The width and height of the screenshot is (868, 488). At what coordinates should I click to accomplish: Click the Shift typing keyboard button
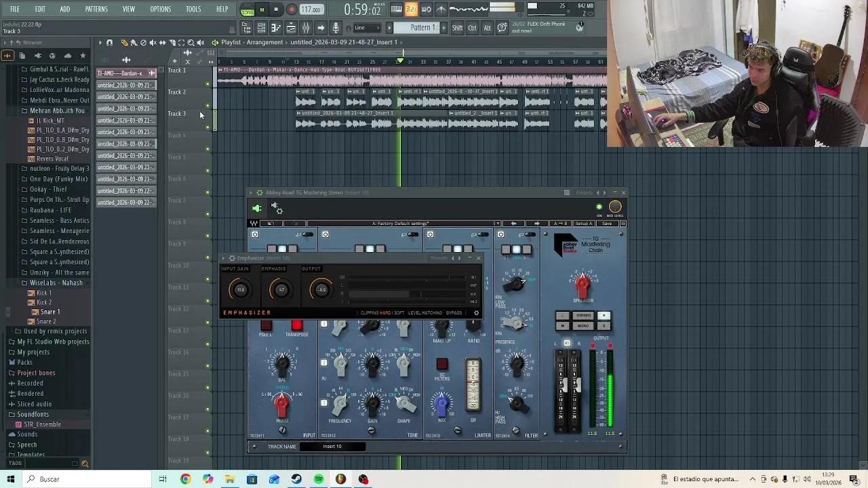[457, 28]
